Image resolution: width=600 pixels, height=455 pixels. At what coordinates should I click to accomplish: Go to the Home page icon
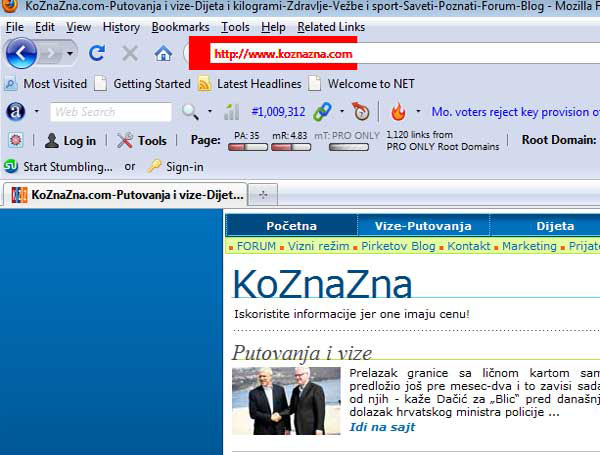pyautogui.click(x=163, y=54)
